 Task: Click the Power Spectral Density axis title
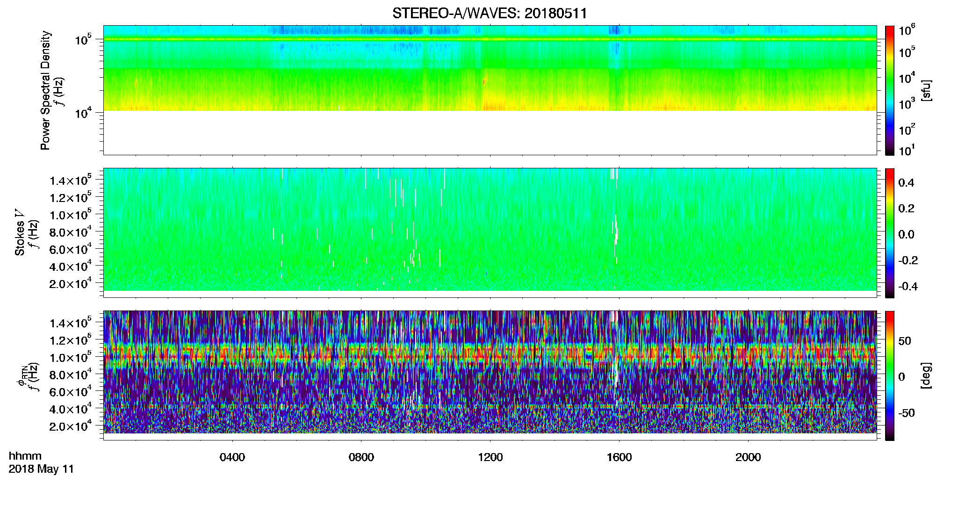[45, 90]
